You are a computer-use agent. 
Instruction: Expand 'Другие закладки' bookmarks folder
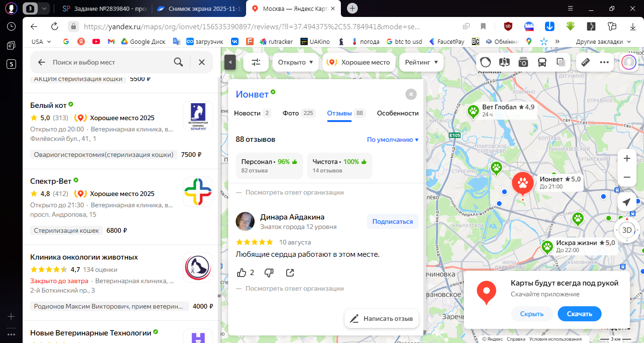603,41
